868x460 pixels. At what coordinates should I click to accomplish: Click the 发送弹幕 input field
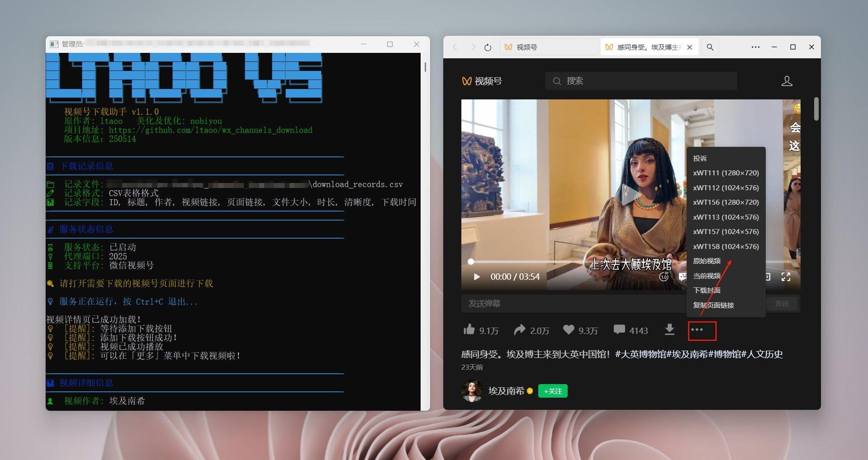574,304
